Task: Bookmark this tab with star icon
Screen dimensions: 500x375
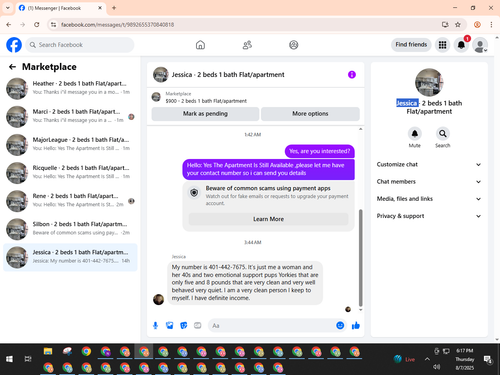Action: [458, 25]
